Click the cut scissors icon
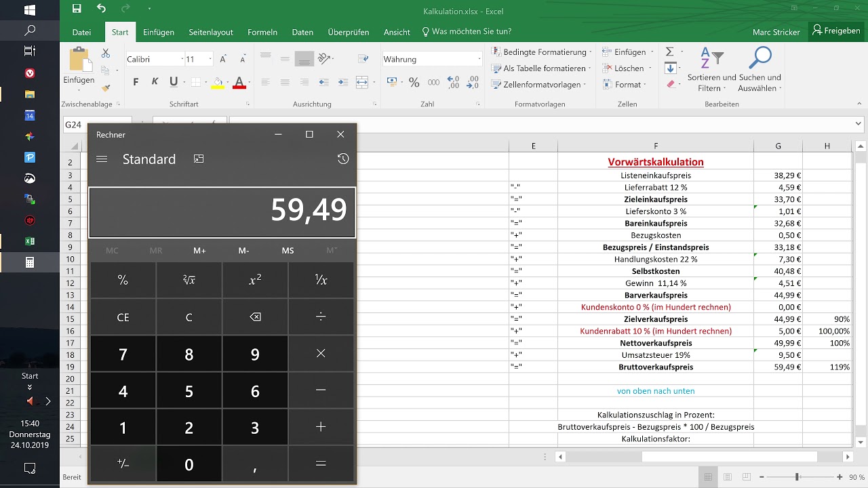 click(x=106, y=53)
